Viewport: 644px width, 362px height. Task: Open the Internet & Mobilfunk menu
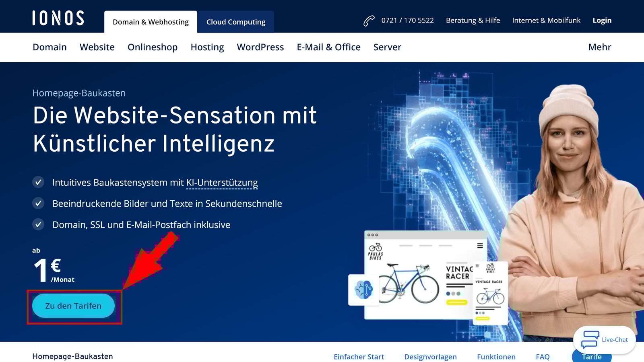click(546, 20)
